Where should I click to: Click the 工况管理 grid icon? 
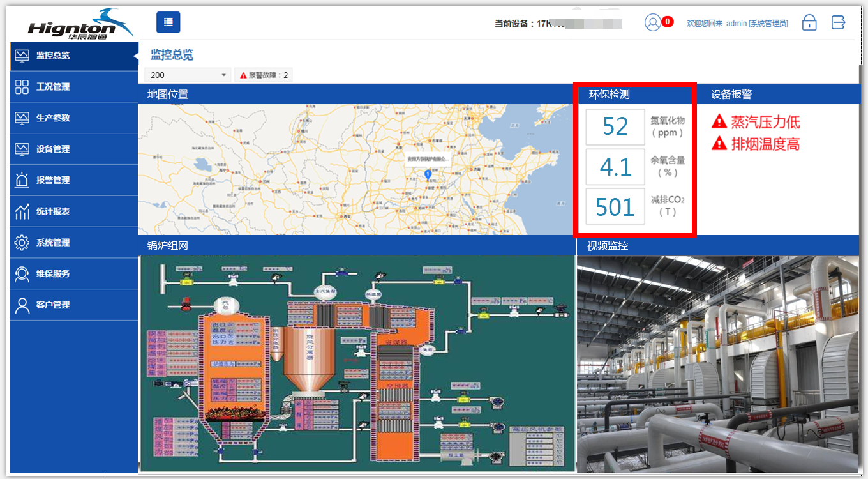point(22,87)
